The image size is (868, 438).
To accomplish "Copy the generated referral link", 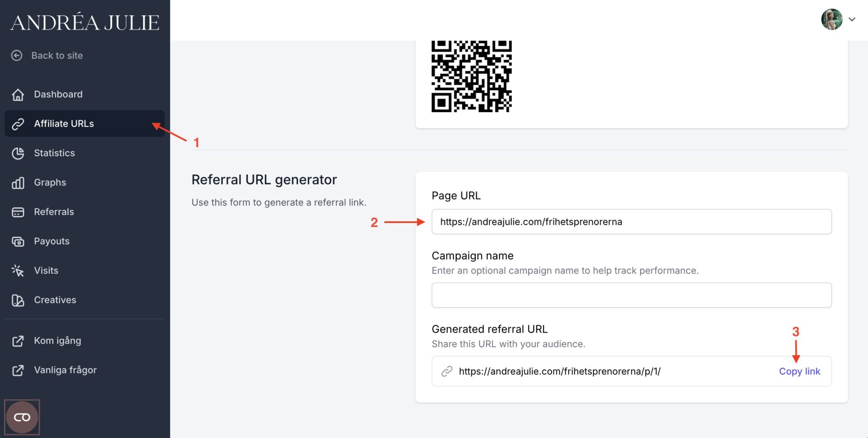I will click(799, 371).
